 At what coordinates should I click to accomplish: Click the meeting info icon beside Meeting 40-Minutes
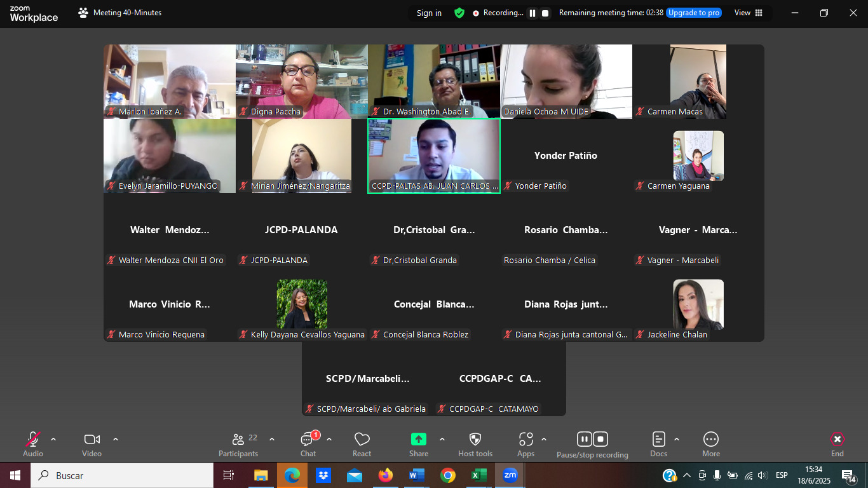[83, 13]
